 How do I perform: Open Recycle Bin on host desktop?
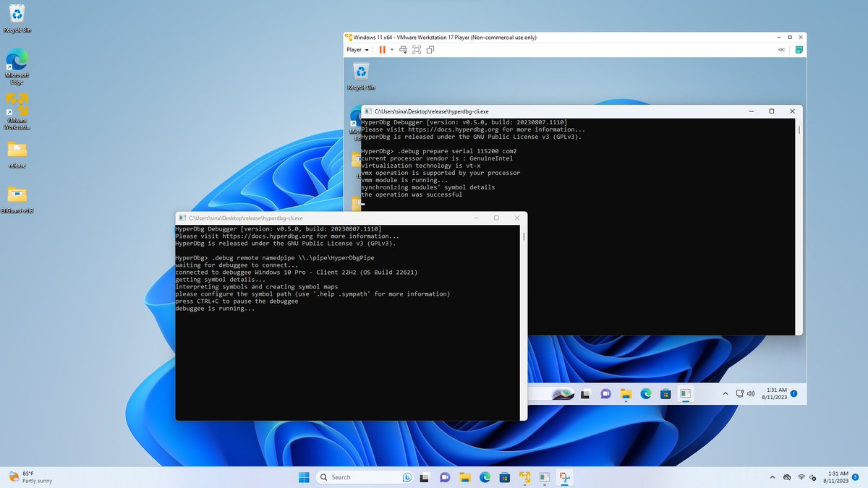point(17,19)
